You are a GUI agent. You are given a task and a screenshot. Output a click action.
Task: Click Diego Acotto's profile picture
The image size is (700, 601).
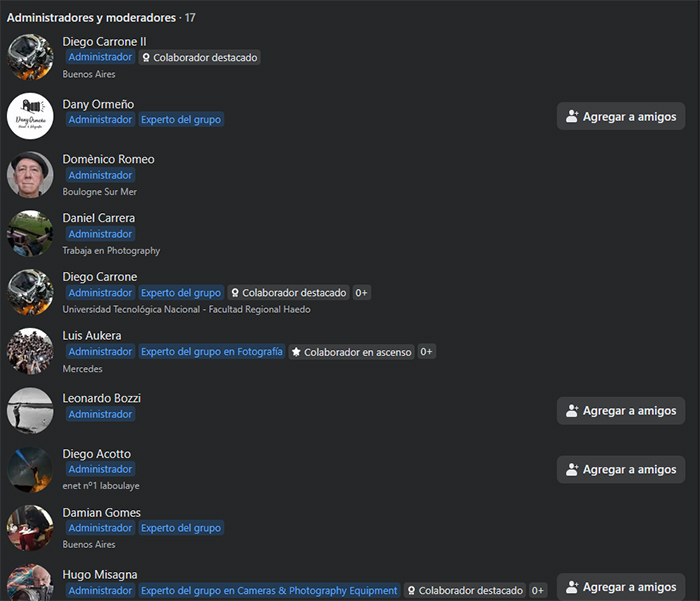pyautogui.click(x=30, y=469)
